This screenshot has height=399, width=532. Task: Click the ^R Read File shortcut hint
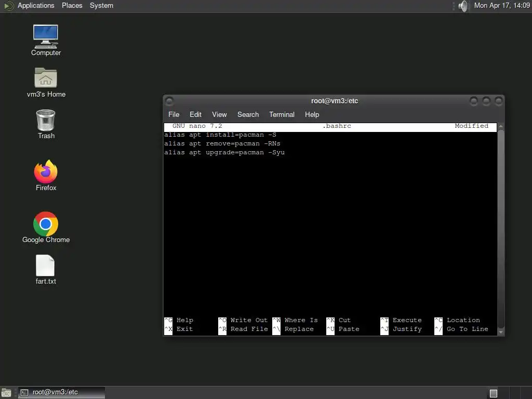pos(243,329)
